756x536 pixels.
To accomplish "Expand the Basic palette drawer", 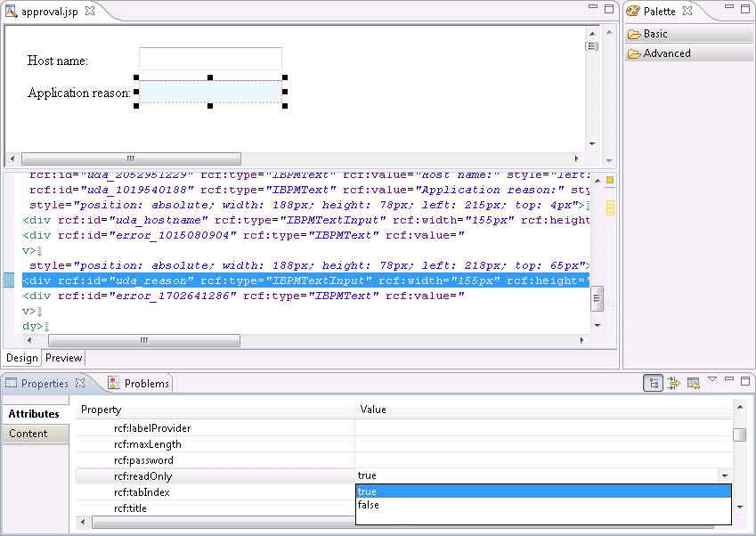I will (688, 34).
